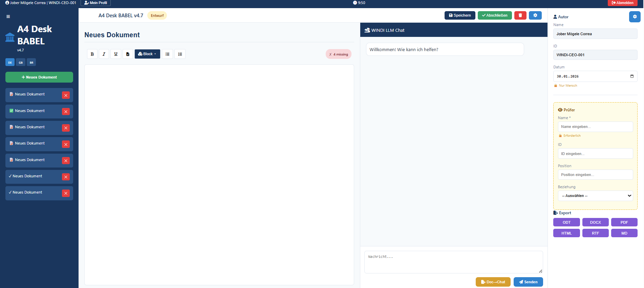Click the clock showing 9:50
Viewport: 644px width, 288px height.
[359, 3]
